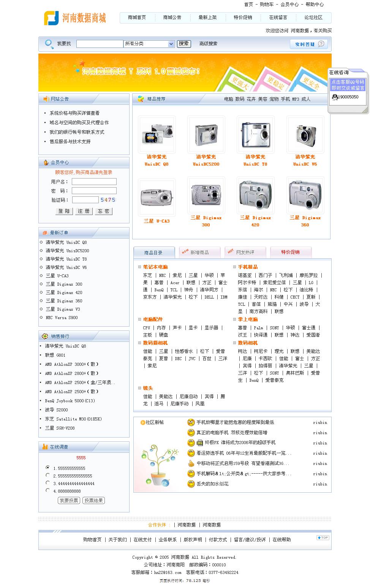Screen dimensions: 370x588
Task: Click the thumbs-up icon beside 中移动 post
Action: 191,463
